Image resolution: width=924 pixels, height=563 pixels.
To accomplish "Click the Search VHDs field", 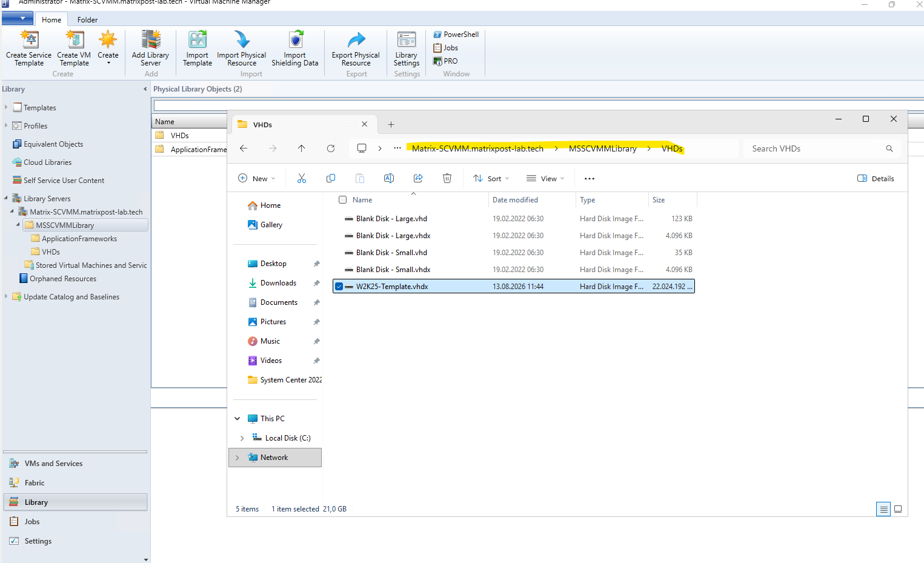I will [822, 148].
